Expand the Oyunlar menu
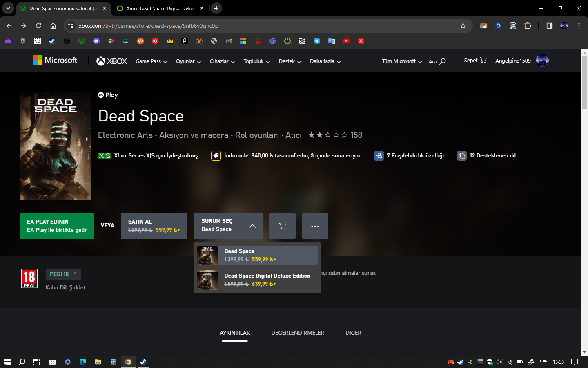588x368 pixels. click(x=189, y=61)
